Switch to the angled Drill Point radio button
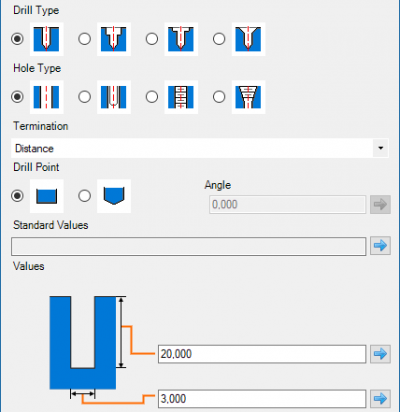Image resolution: width=400 pixels, height=412 pixels. click(x=84, y=196)
